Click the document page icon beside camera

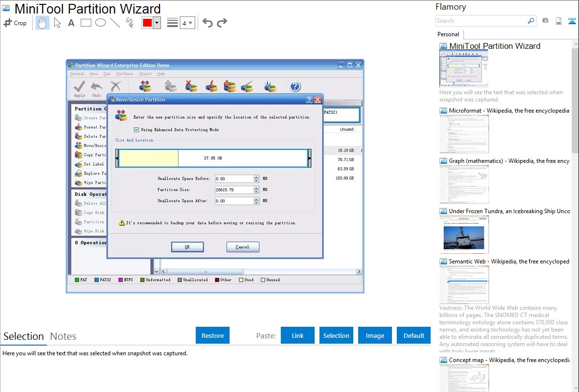pos(559,21)
